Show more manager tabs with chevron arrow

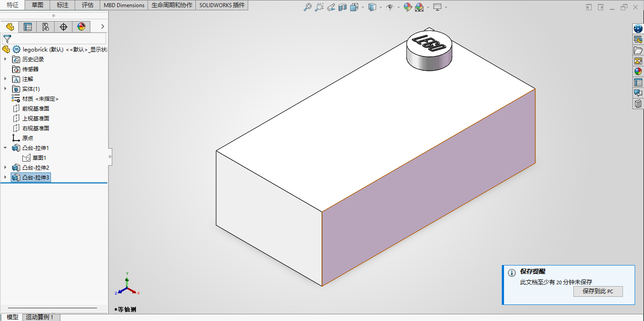pyautogui.click(x=102, y=27)
